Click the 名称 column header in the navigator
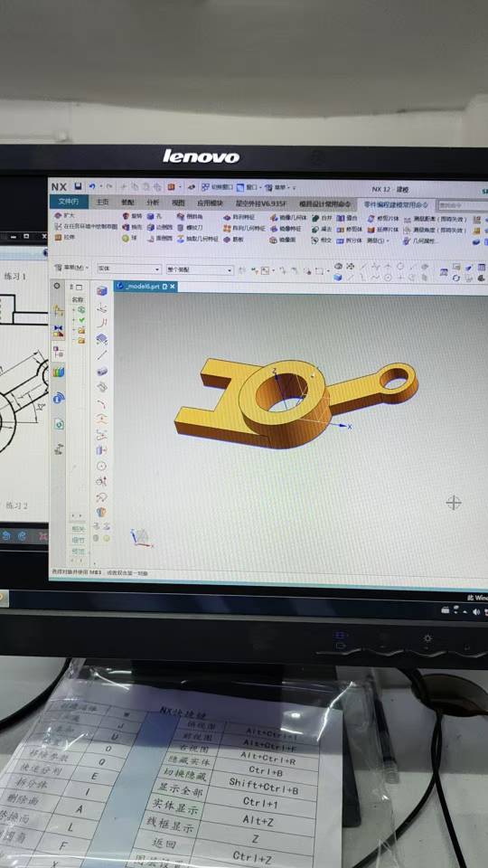Viewport: 488px width, 868px height. tap(78, 299)
